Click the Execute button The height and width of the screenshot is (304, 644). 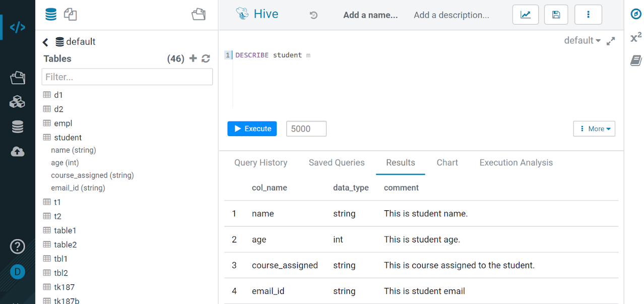[x=251, y=129]
